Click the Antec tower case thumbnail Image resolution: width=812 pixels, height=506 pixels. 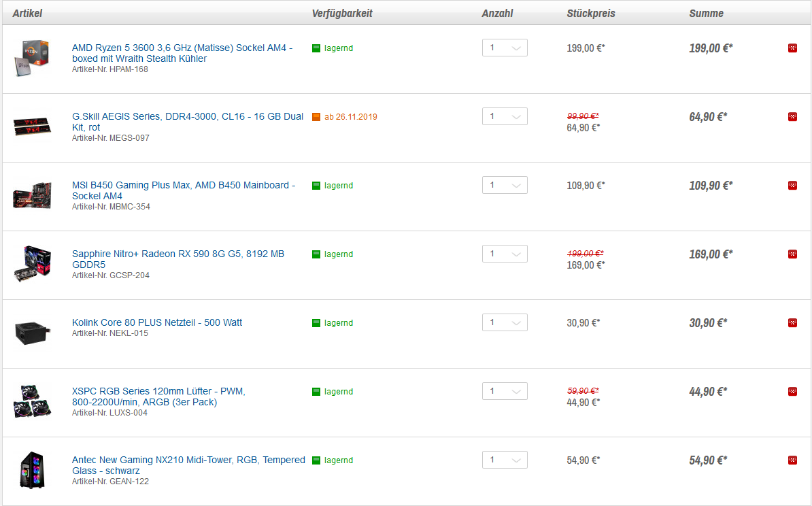click(32, 470)
